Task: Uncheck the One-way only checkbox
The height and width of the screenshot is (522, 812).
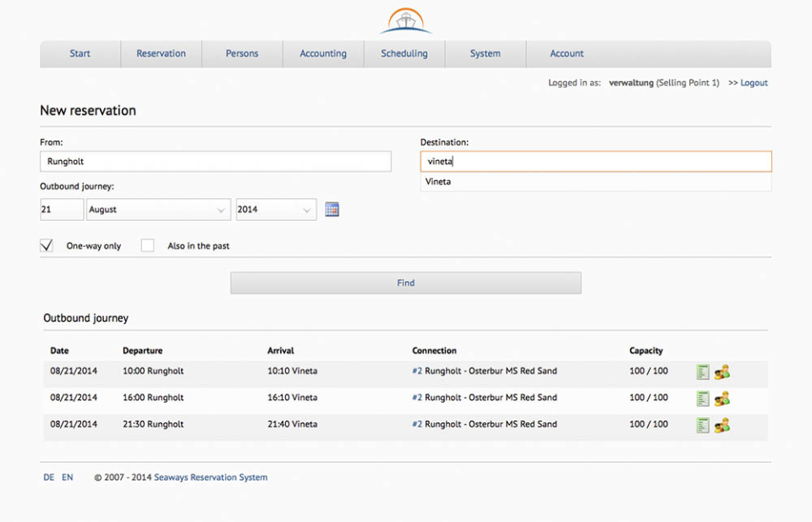Action: 47,245
